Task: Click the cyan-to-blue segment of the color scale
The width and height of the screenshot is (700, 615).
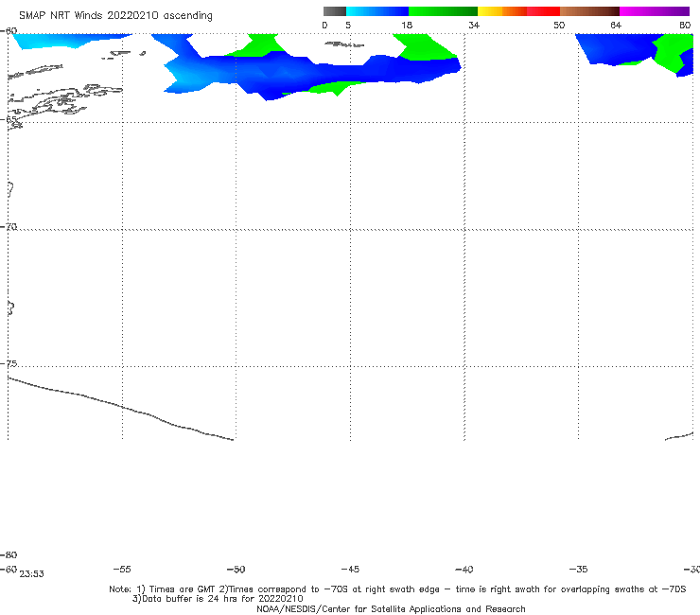Action: tap(377, 11)
